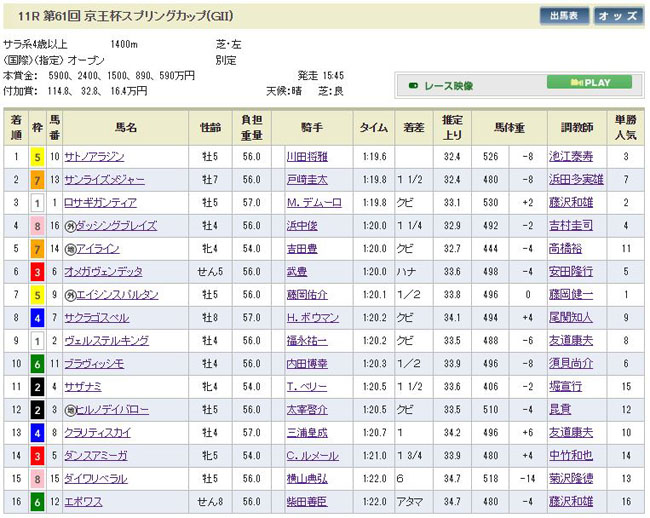Click the 馬名 column header
The width and height of the screenshot is (650, 518).
(x=125, y=128)
